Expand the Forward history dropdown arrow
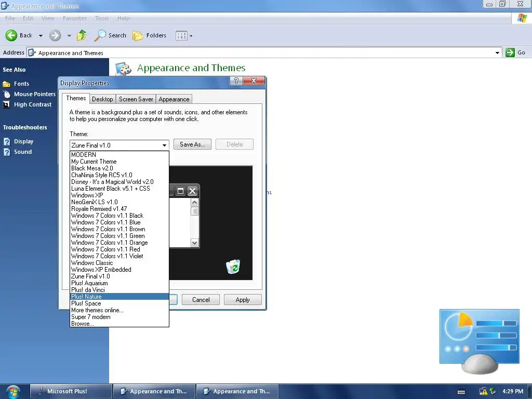 [69, 36]
